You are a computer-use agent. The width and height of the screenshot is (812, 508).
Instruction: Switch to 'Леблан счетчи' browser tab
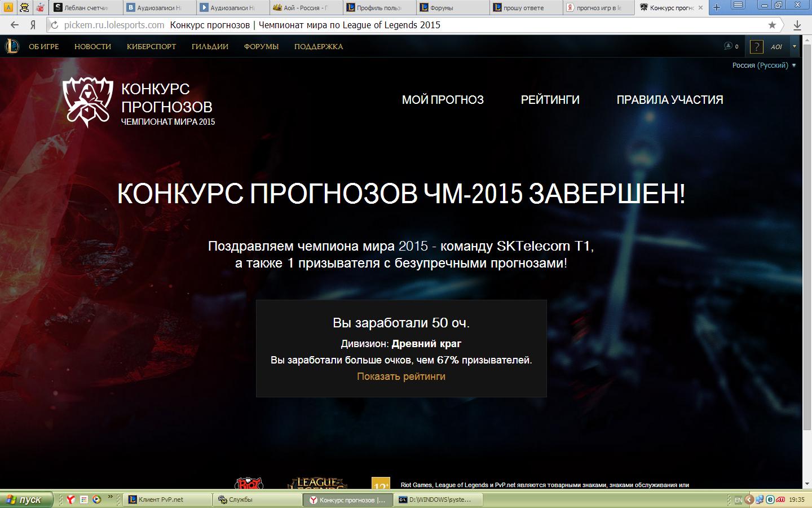[x=86, y=7]
